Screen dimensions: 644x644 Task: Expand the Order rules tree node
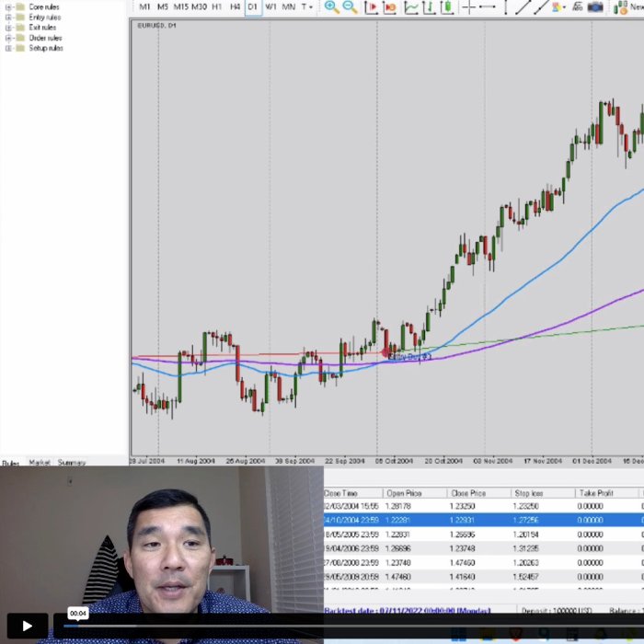click(8, 38)
